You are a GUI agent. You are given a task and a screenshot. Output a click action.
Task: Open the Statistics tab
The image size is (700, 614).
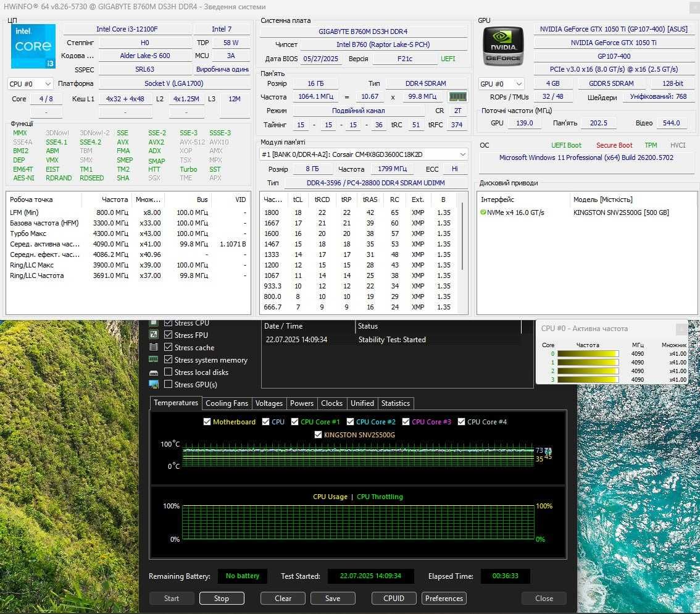[x=396, y=403]
